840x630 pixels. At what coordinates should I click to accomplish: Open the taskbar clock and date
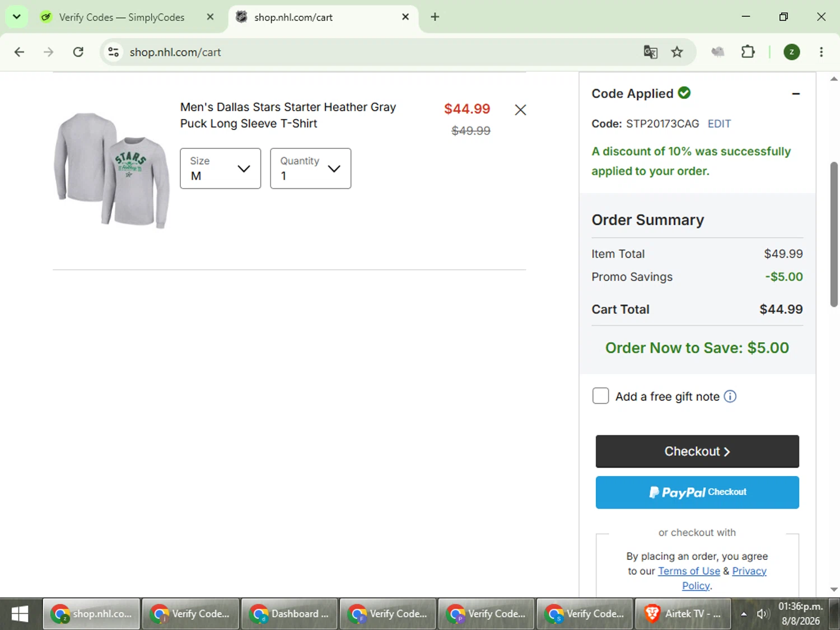(801, 614)
